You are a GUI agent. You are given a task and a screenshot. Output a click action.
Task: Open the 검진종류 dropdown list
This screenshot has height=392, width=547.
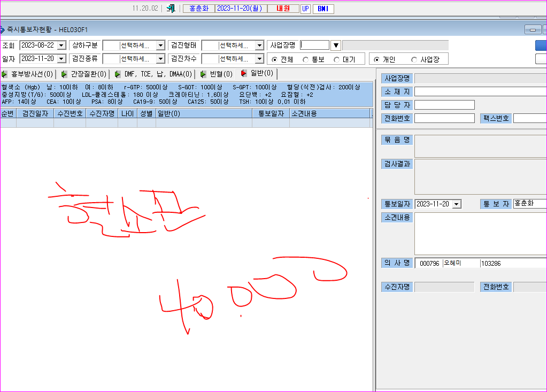pyautogui.click(x=160, y=59)
